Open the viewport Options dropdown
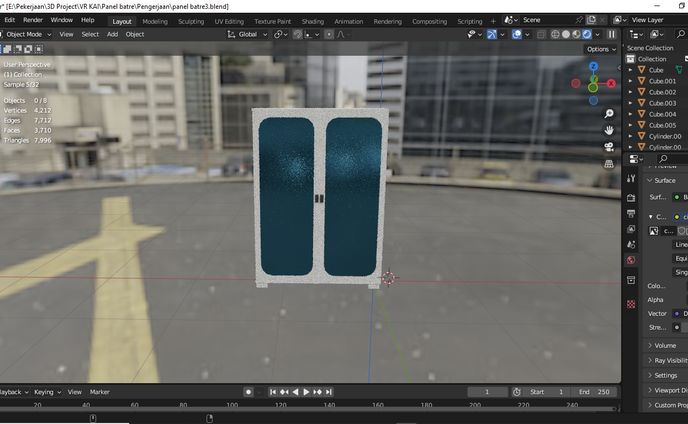This screenshot has width=688, height=424. click(x=601, y=49)
